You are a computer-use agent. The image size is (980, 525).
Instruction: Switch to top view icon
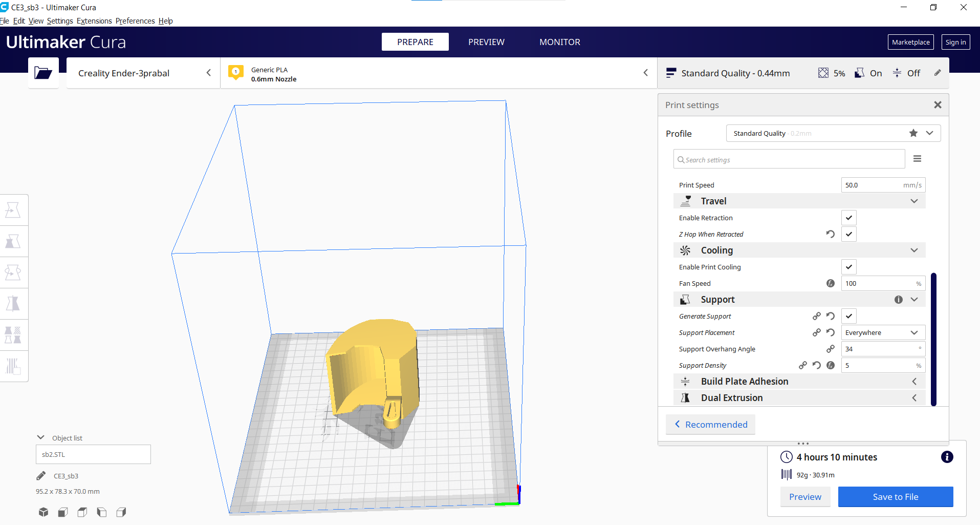point(82,512)
